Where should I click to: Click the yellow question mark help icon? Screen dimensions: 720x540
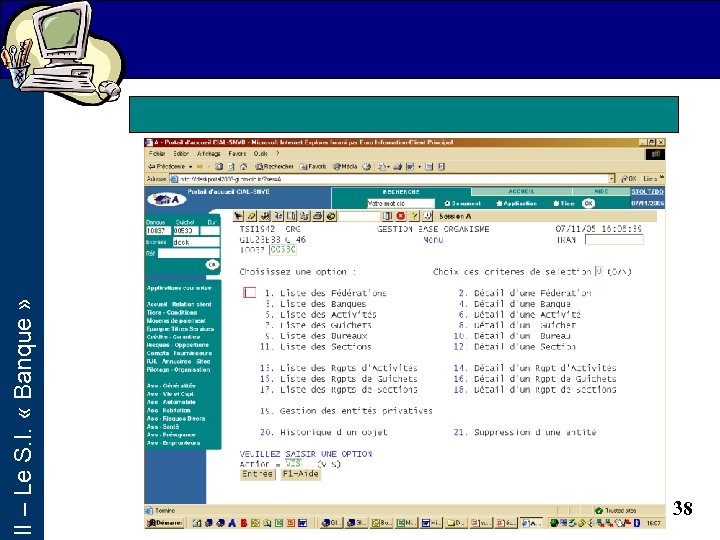tap(414, 216)
